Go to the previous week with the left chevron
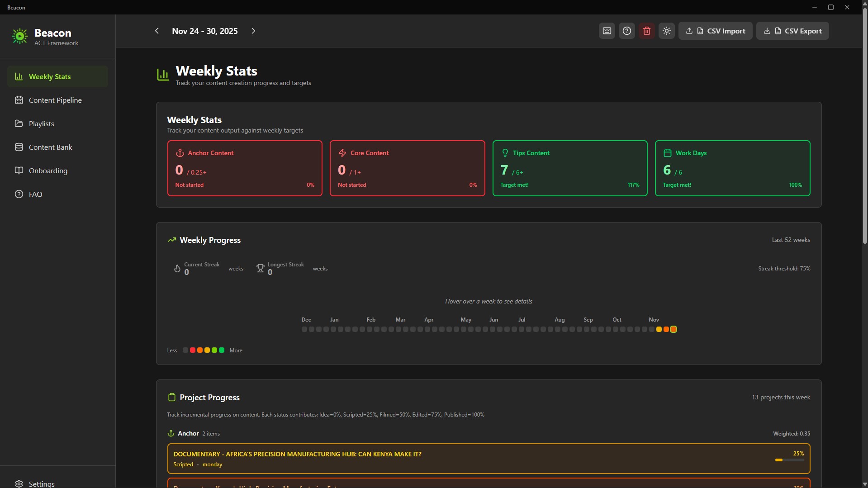 pyautogui.click(x=157, y=31)
